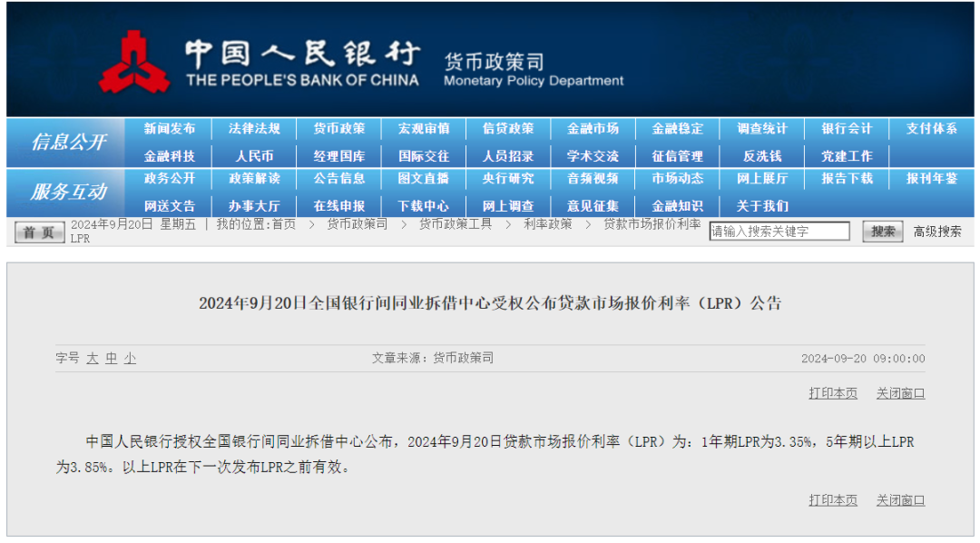Viewport: 980px width, 543px height.
Task: Open 高级搜索 advanced search link
Action: point(937,232)
